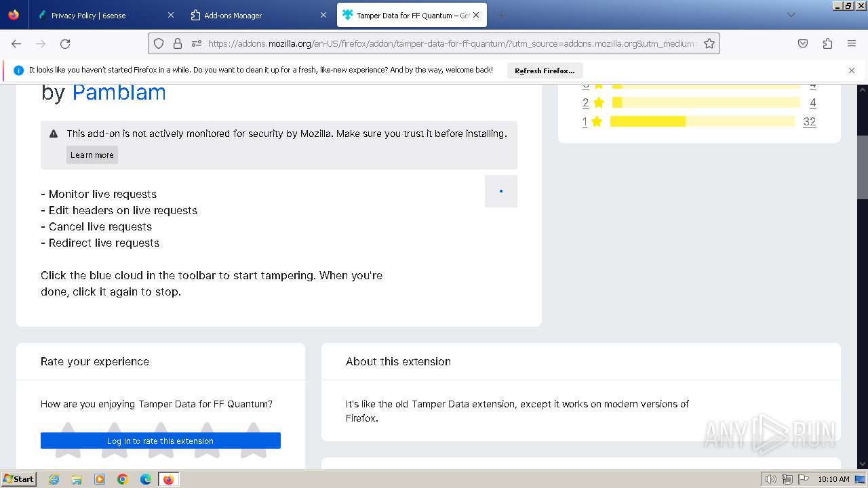
Task: Click 'Rate your experience' heading
Action: (x=95, y=361)
